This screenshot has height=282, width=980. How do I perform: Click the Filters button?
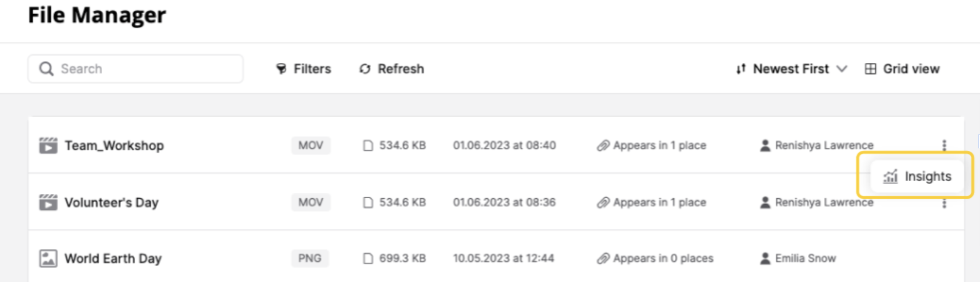pyautogui.click(x=303, y=69)
